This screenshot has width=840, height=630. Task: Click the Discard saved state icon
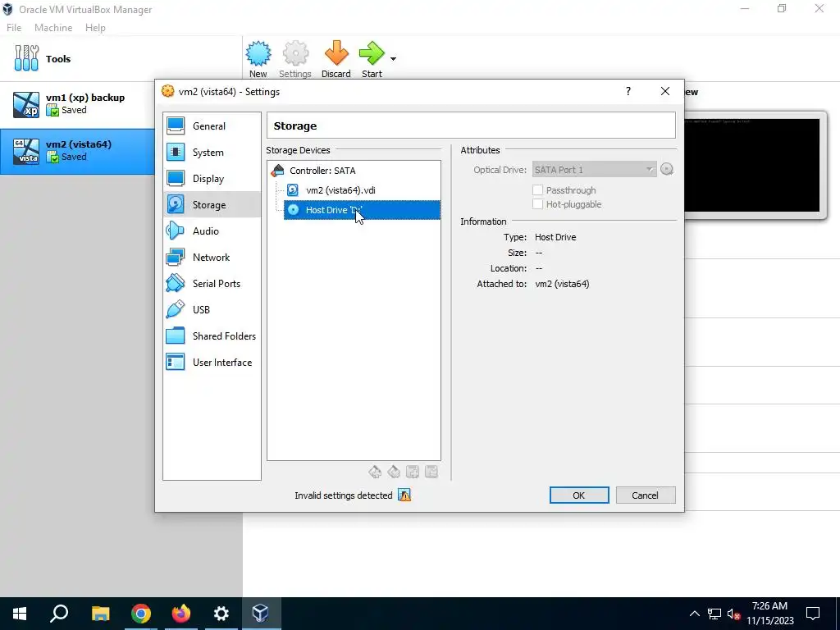pyautogui.click(x=336, y=53)
